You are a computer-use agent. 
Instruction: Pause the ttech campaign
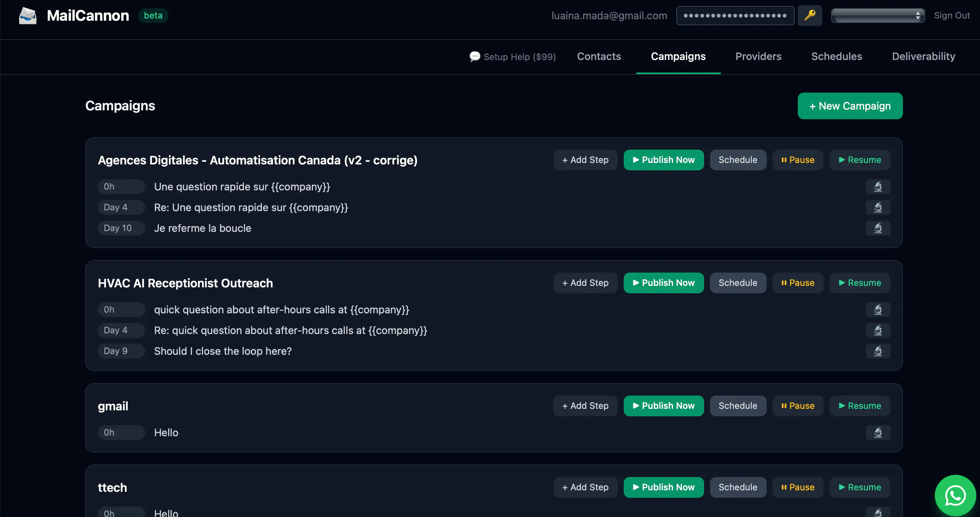click(x=798, y=487)
